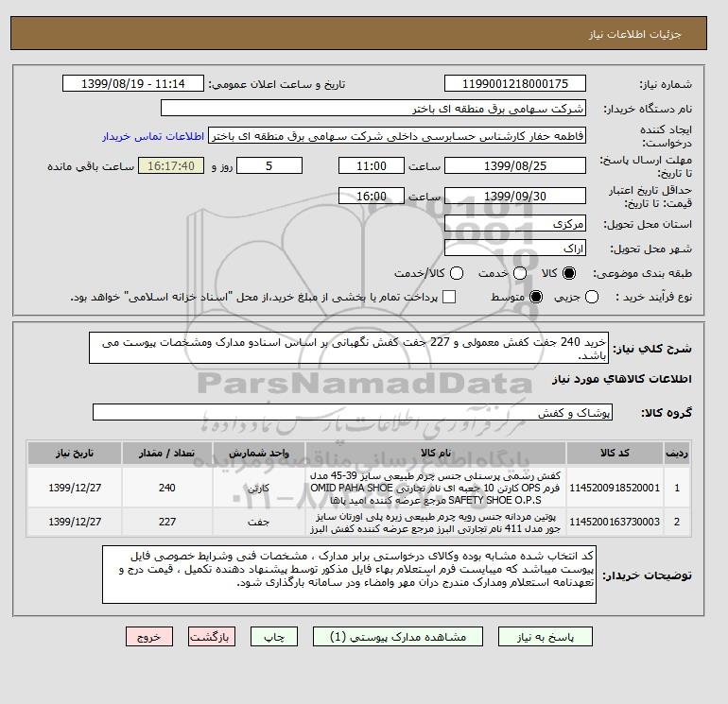The width and height of the screenshot is (728, 704).
Task: Click the پاسخ به نیاز button
Action: pos(546,637)
